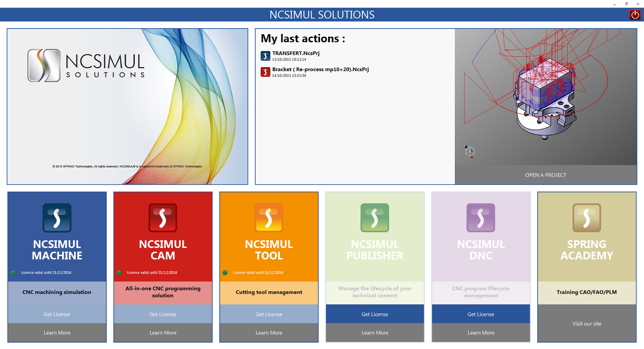Click the green license indicator on NCSIMUL CAM
The image size is (644, 349).
119,273
